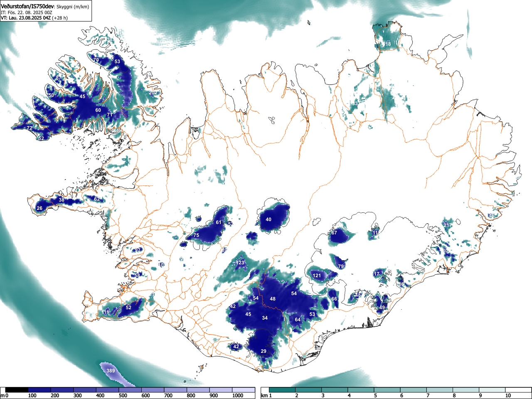Click the '123' visibility value on map
The image size is (532, 399).
pyautogui.click(x=240, y=263)
